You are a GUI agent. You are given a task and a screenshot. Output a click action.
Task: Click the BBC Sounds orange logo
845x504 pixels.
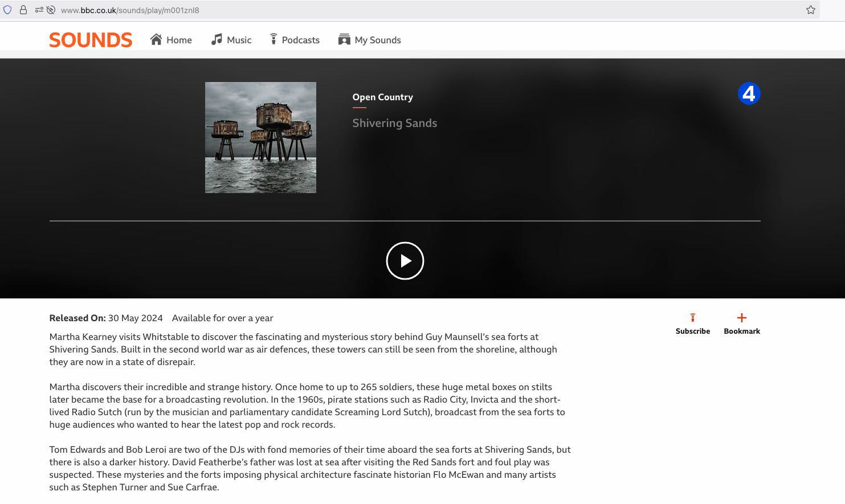[x=91, y=40]
